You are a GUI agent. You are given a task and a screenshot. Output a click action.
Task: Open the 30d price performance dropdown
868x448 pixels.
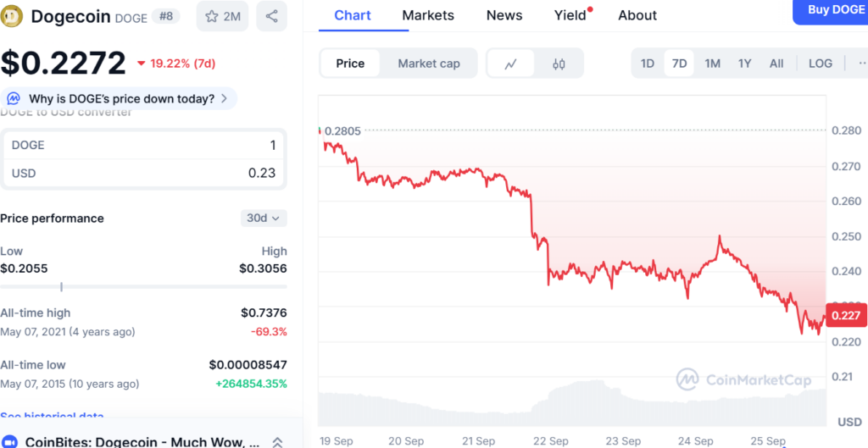264,218
